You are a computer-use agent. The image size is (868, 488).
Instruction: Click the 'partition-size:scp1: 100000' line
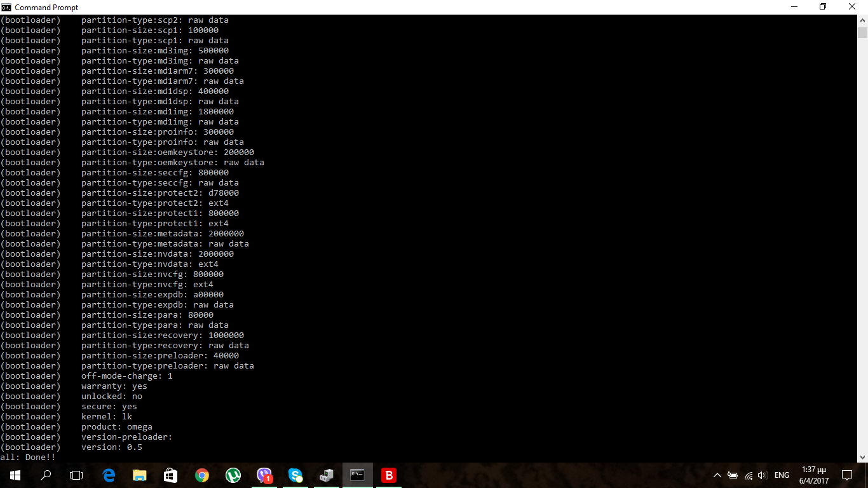click(150, 30)
